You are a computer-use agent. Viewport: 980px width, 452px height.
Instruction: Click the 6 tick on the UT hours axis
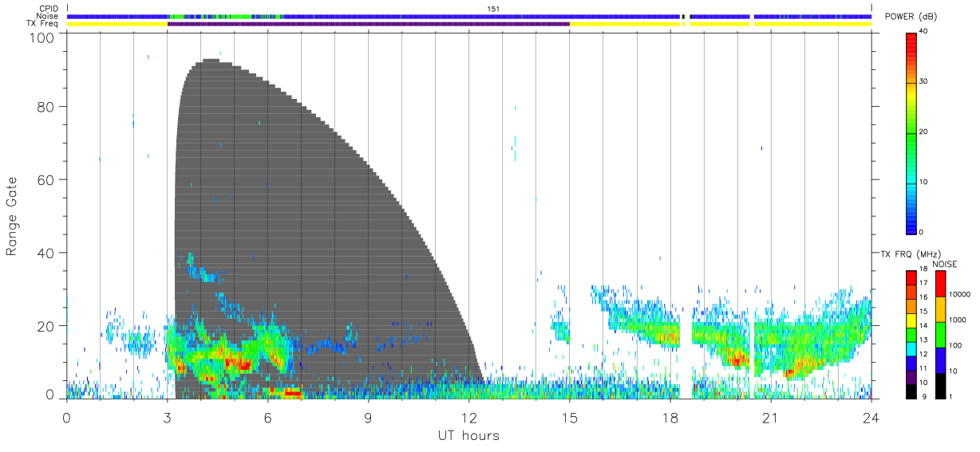tap(267, 417)
